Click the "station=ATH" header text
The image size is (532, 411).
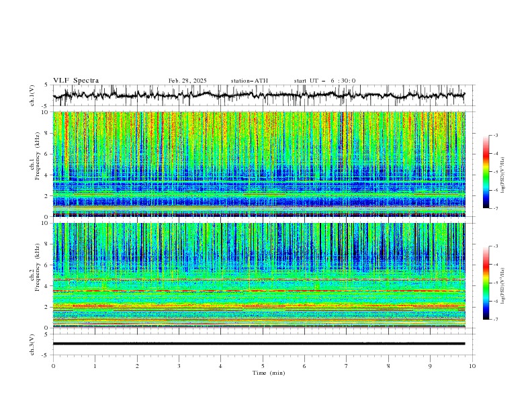click(249, 81)
